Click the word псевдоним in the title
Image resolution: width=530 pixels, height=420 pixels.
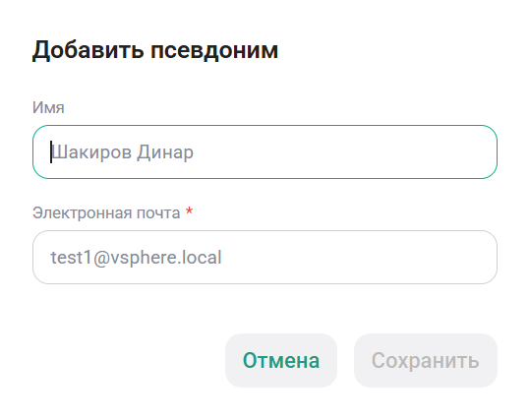(x=214, y=51)
